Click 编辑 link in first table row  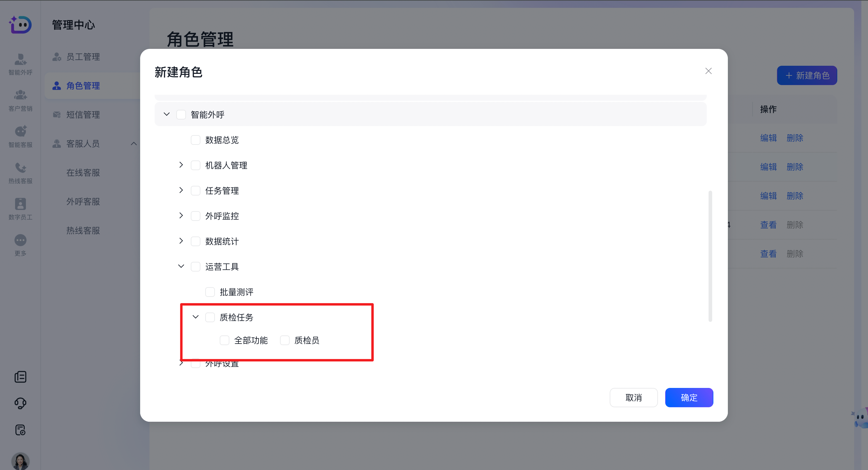pyautogui.click(x=768, y=138)
